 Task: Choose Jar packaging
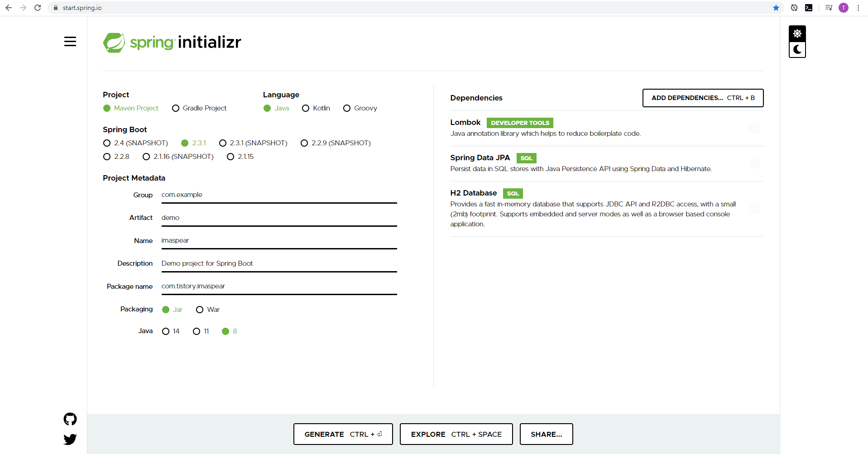pos(172,310)
